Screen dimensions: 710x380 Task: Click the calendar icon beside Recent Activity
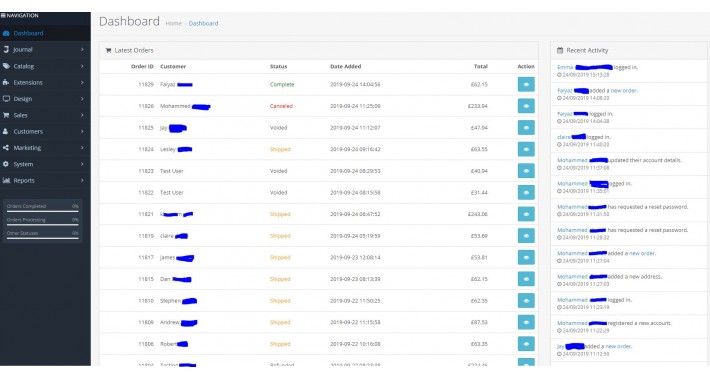[x=560, y=50]
